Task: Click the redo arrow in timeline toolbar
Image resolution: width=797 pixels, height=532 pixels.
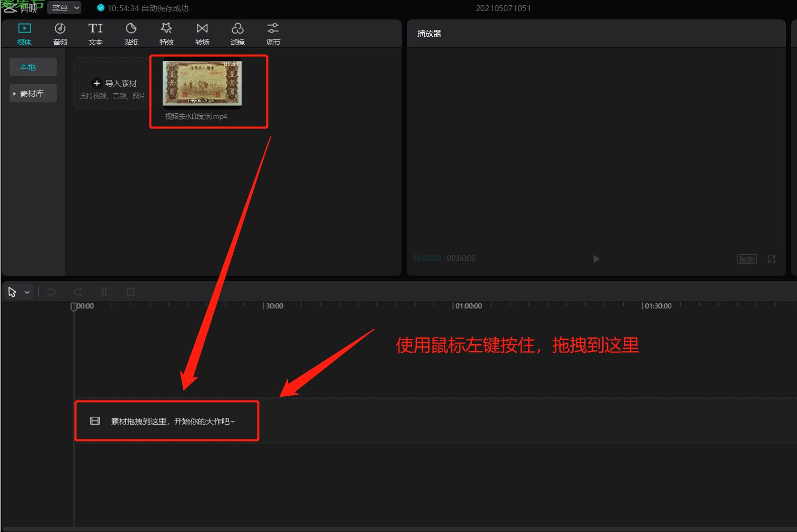Action: [x=78, y=292]
